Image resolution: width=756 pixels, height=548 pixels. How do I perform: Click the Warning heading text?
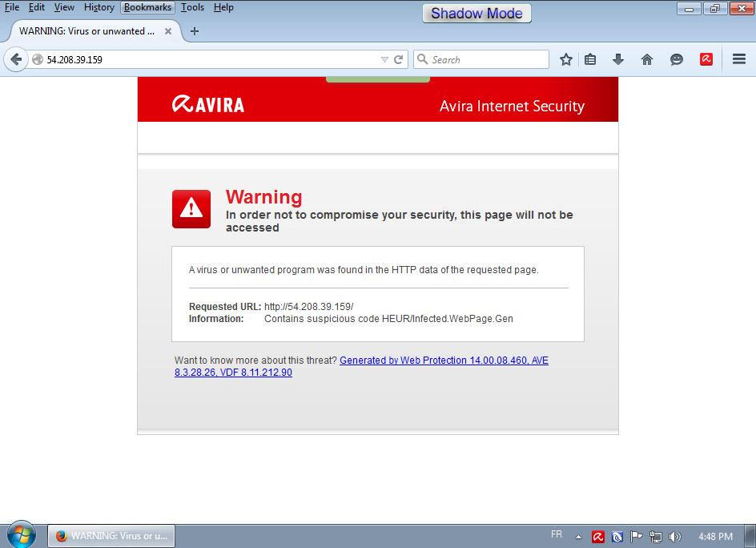(x=264, y=197)
